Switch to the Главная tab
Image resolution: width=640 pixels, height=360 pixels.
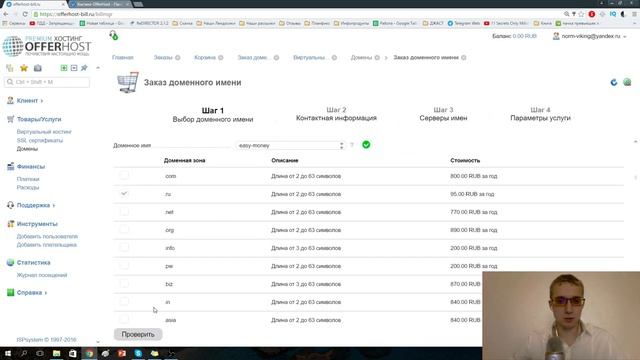[x=123, y=58]
